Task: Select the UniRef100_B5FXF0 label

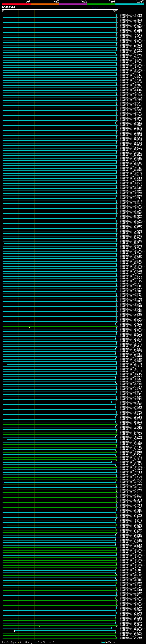Action: [x=131, y=72]
